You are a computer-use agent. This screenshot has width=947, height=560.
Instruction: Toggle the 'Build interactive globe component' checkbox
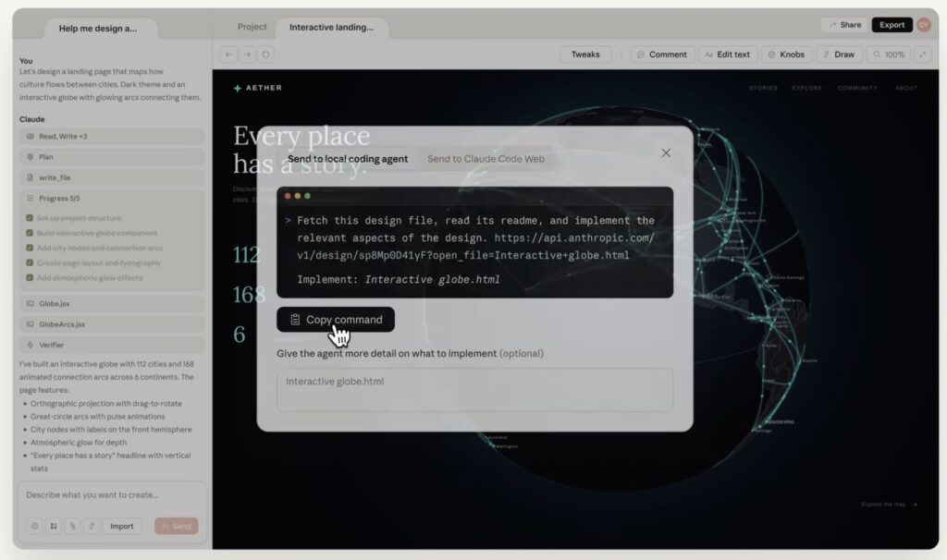point(31,233)
